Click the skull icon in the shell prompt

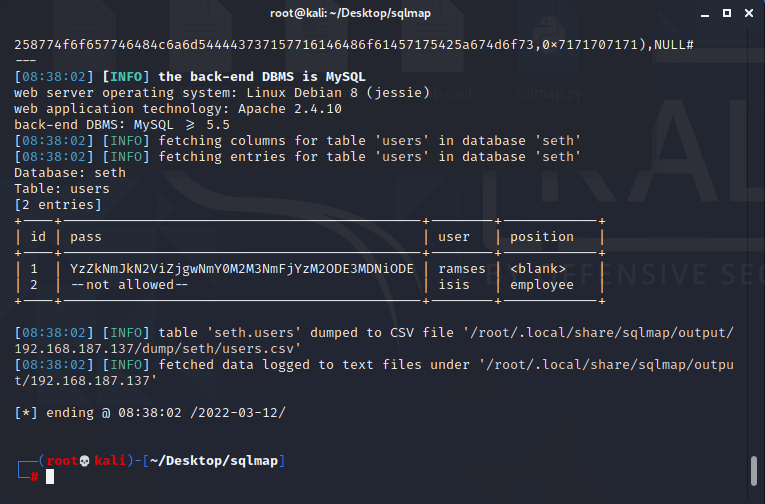pos(84,461)
